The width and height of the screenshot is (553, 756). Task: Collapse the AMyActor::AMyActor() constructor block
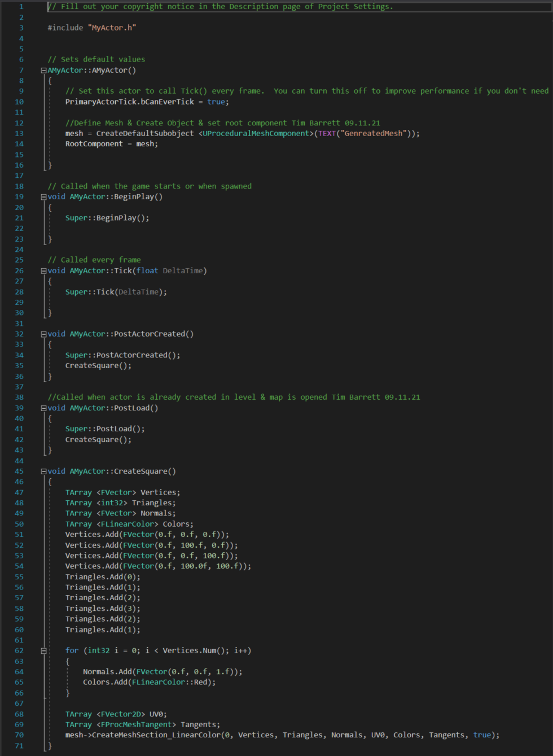tap(43, 71)
